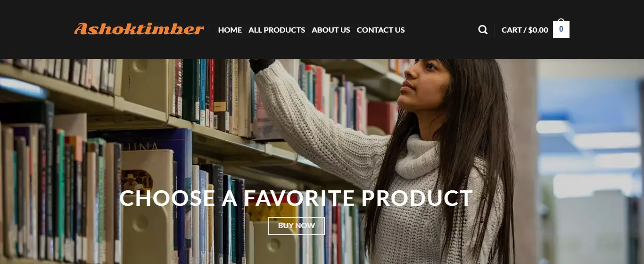Click the divider line left of CART
The height and width of the screenshot is (264, 644).
[x=495, y=30]
